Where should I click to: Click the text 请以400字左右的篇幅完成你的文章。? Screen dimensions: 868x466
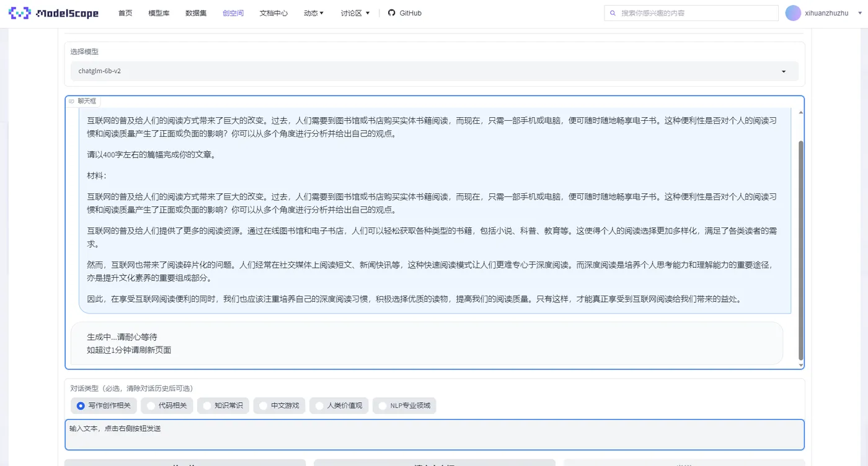151,155
